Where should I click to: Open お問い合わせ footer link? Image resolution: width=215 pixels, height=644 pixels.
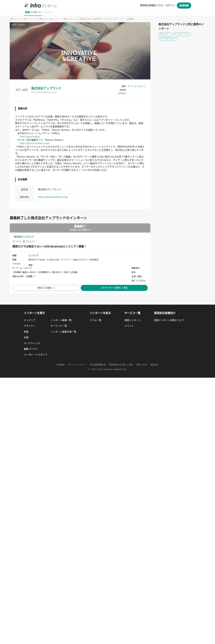pos(142,365)
